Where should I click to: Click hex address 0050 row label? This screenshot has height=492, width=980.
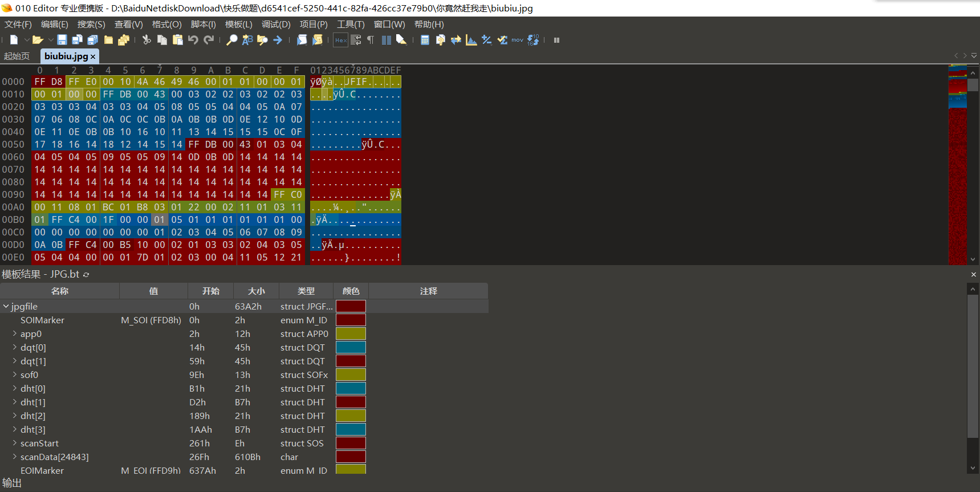13,144
